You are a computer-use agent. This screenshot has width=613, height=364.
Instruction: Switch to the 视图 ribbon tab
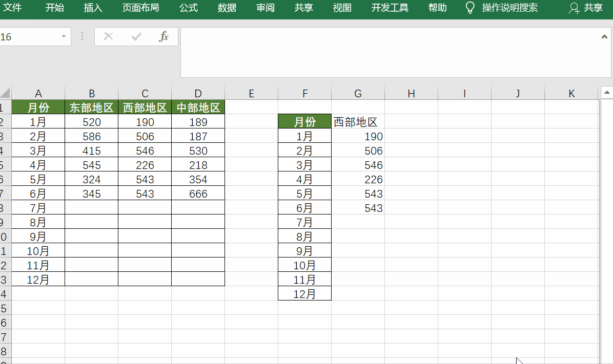342,8
